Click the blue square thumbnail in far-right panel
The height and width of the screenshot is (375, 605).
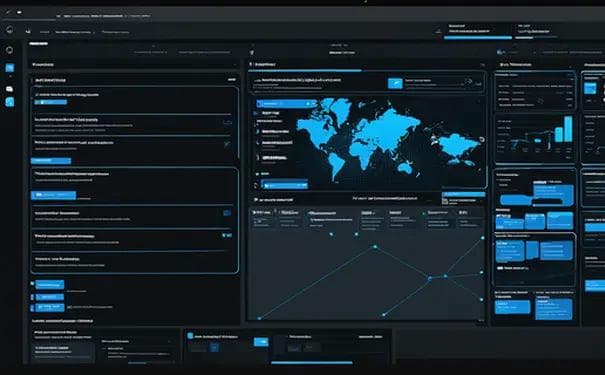point(590,88)
